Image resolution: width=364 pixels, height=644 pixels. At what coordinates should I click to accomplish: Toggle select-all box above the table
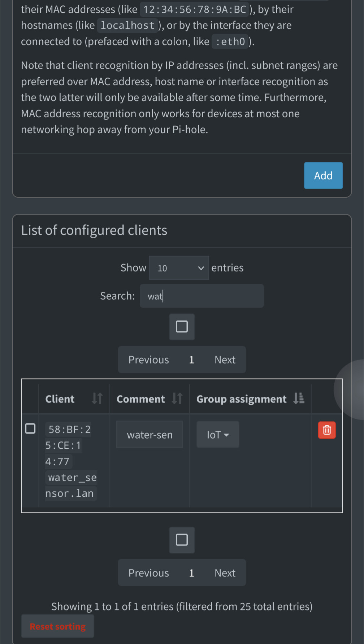pyautogui.click(x=182, y=327)
